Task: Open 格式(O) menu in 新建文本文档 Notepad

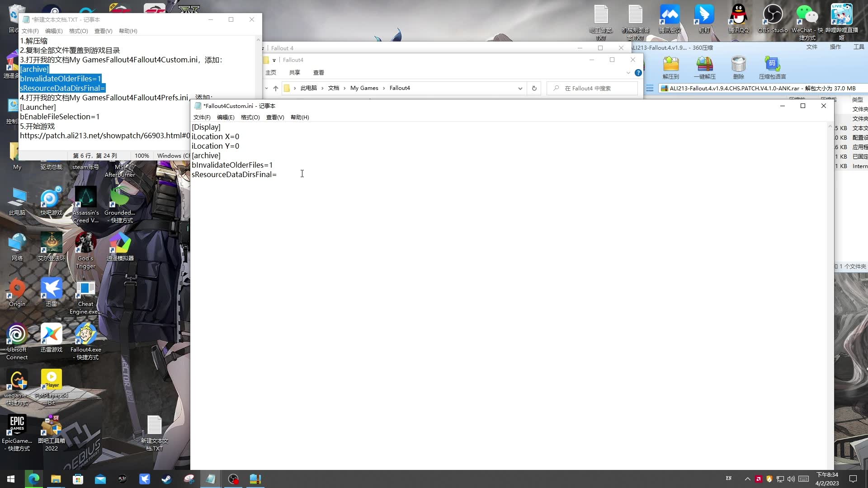Action: point(78,31)
